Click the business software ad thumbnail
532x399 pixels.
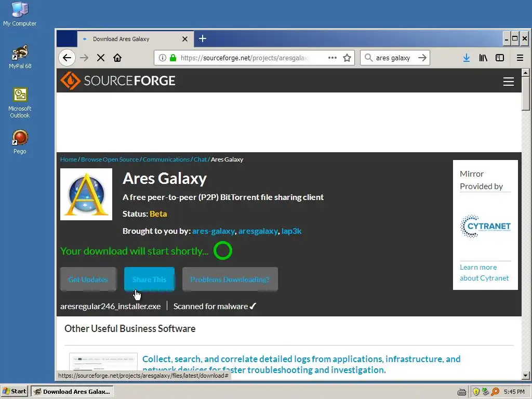(103, 362)
